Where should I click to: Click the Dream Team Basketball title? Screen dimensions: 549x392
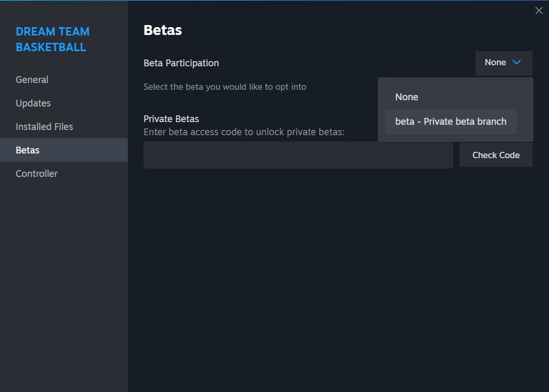[x=53, y=39]
